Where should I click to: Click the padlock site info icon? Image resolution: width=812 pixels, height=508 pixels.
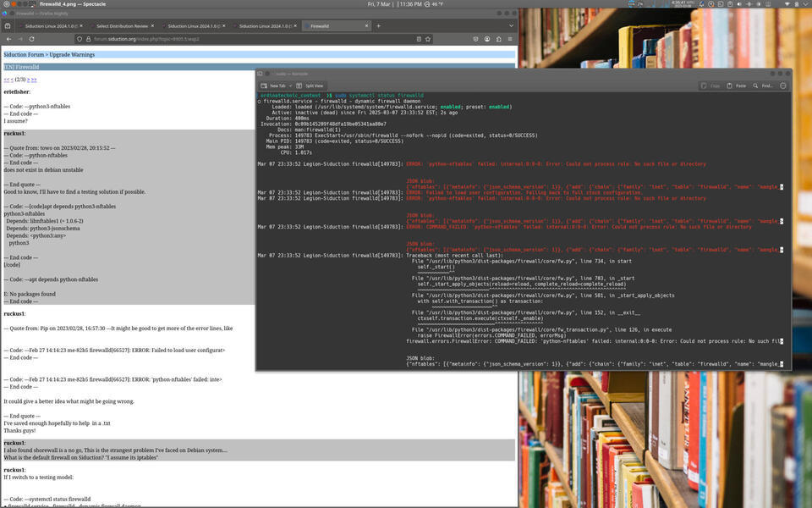[x=88, y=39]
